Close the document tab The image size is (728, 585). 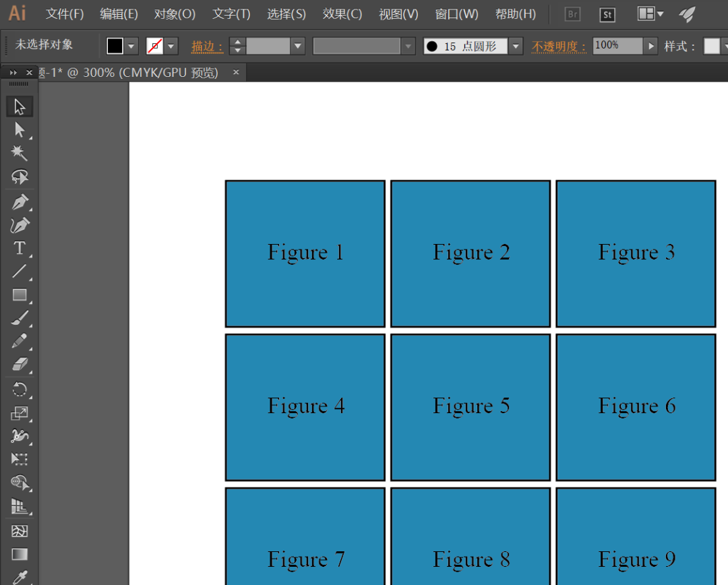(x=236, y=72)
